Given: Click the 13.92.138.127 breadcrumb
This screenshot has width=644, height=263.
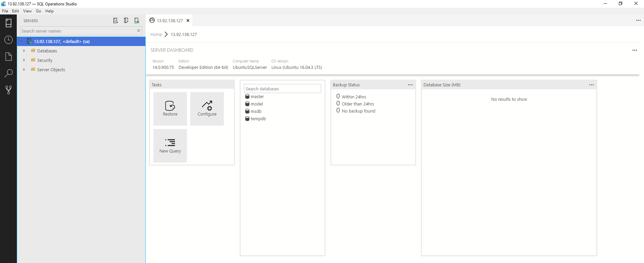Looking at the screenshot, I should click(x=184, y=34).
